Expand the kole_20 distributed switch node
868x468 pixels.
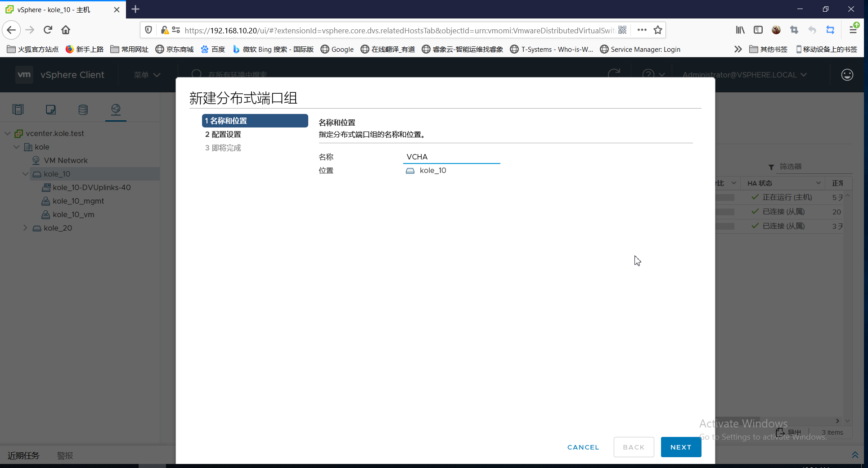[25, 228]
